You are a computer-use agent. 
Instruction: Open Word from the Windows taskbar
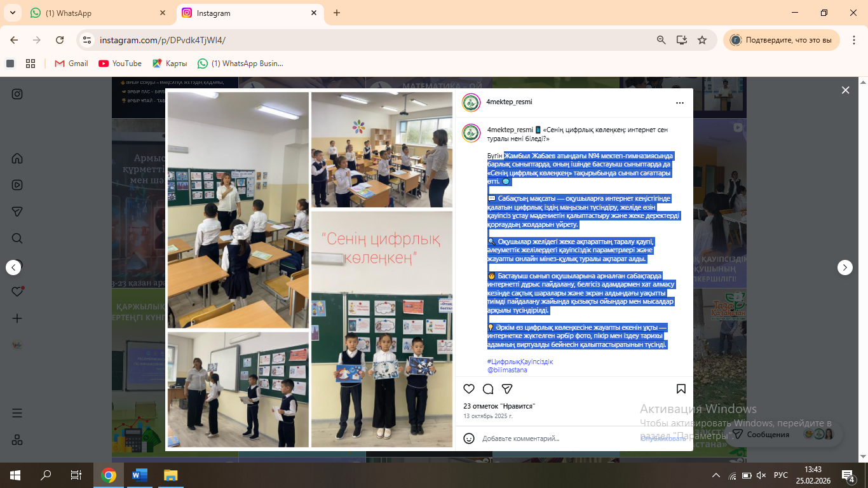[139, 475]
